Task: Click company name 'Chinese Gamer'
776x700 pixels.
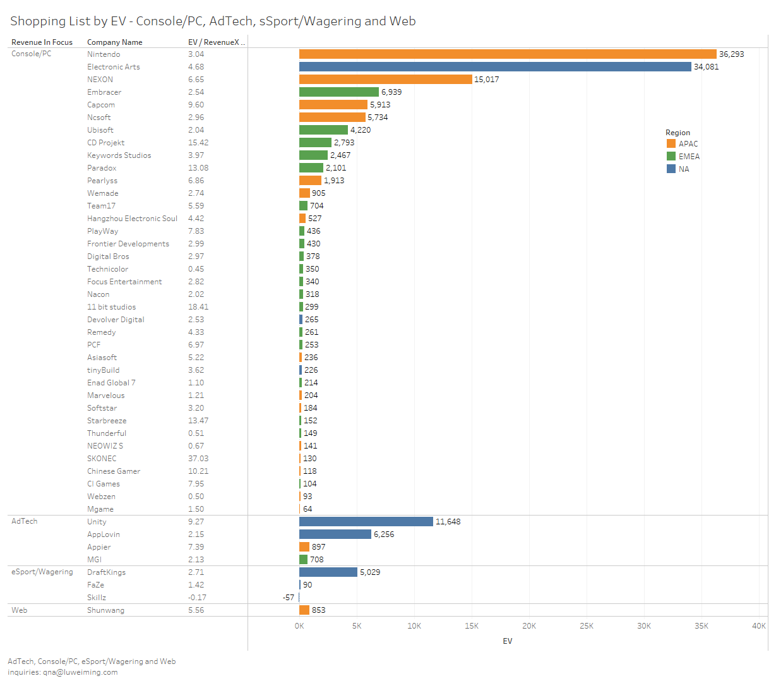Action: click(x=114, y=471)
